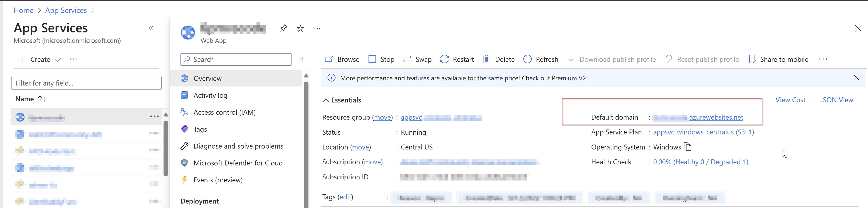Restart the web app
Image resolution: width=868 pixels, height=208 pixels.
click(457, 59)
